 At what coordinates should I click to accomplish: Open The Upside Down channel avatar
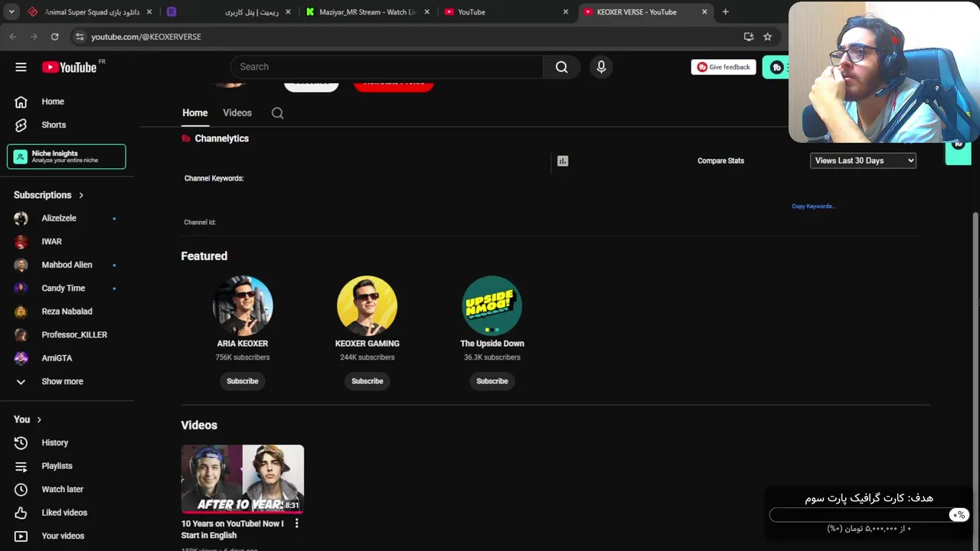pyautogui.click(x=492, y=306)
